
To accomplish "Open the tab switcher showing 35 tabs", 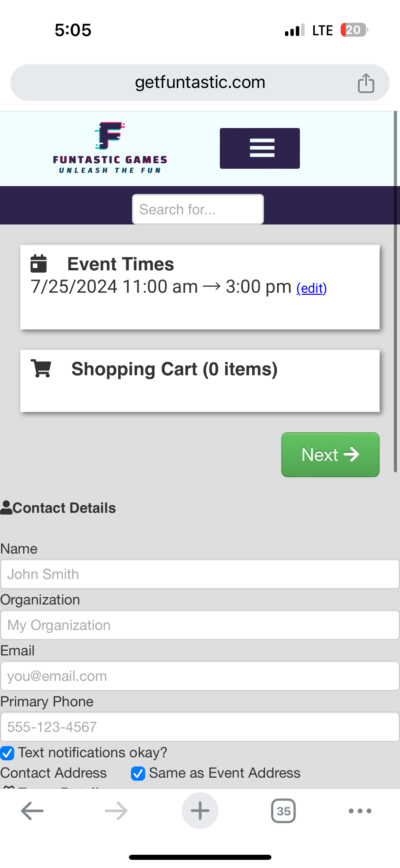I will point(283,811).
